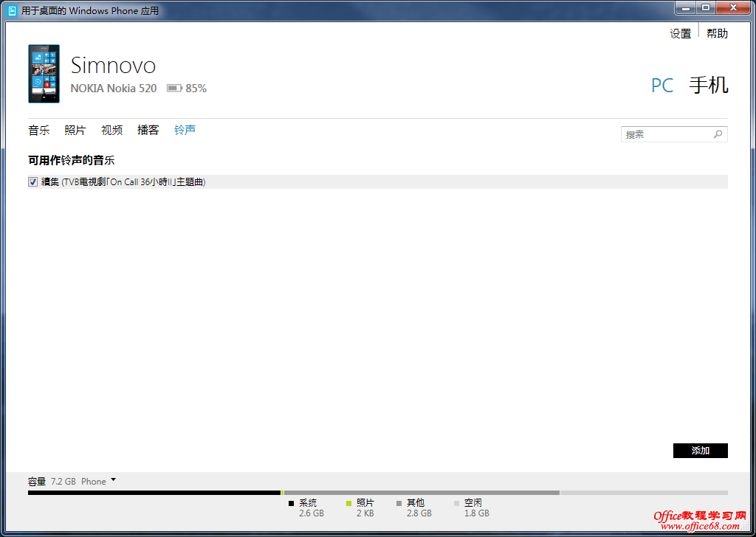
Task: Click the 空闲 storage legend square
Action: 456,502
